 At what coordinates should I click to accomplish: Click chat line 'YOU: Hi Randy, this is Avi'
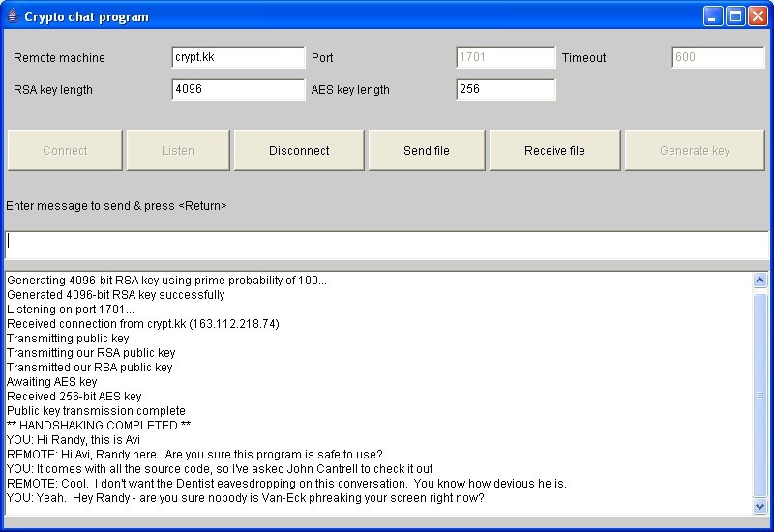click(74, 440)
